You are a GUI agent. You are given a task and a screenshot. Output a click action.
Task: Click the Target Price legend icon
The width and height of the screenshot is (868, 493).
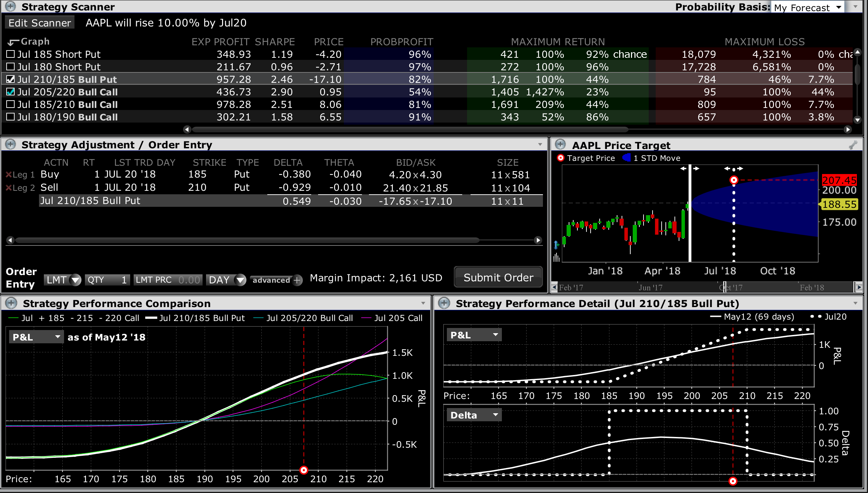click(560, 158)
